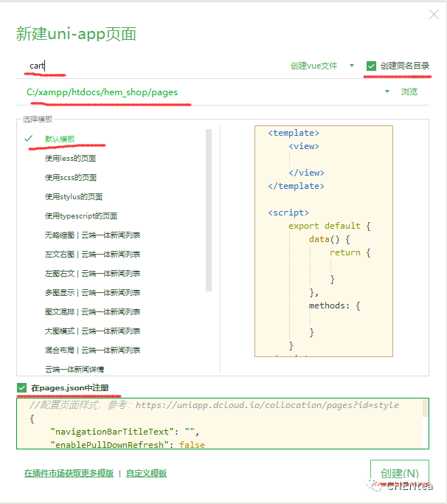Click the export default line in preview
The image size is (447, 504).
point(330,226)
